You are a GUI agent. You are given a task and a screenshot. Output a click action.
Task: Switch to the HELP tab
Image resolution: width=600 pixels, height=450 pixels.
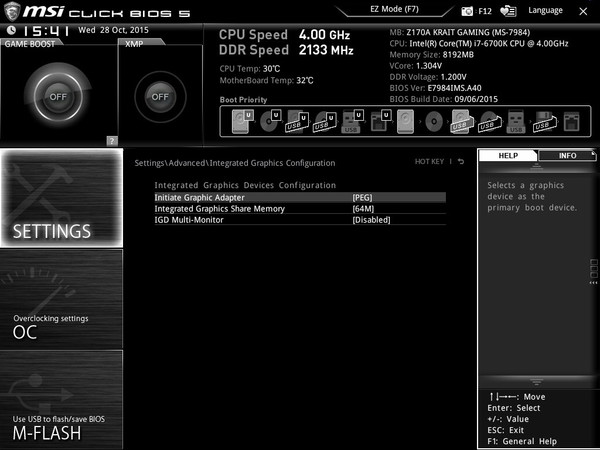(508, 155)
